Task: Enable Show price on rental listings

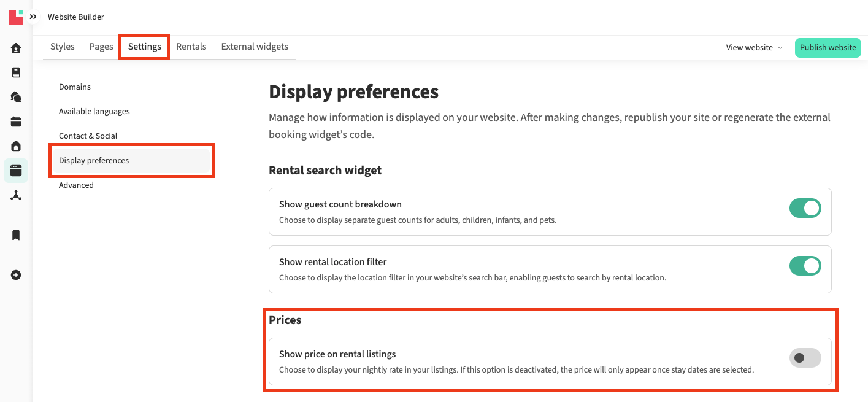Action: click(805, 358)
